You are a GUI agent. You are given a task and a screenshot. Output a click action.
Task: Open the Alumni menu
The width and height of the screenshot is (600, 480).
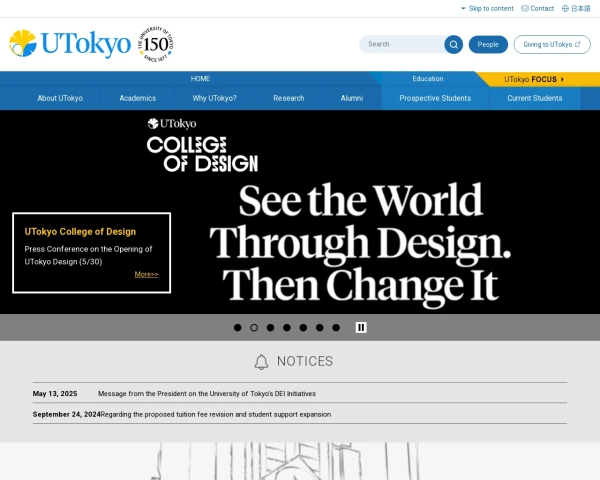[352, 98]
